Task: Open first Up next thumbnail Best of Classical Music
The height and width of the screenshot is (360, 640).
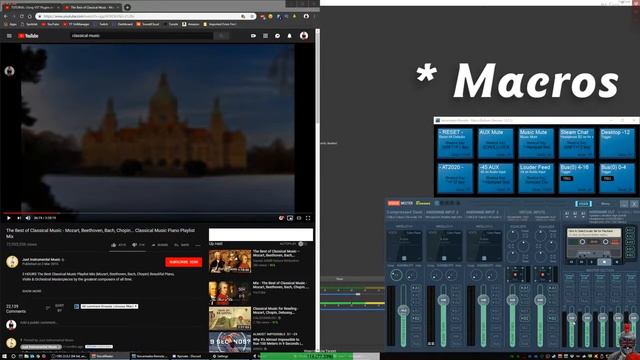Action: pos(230,261)
